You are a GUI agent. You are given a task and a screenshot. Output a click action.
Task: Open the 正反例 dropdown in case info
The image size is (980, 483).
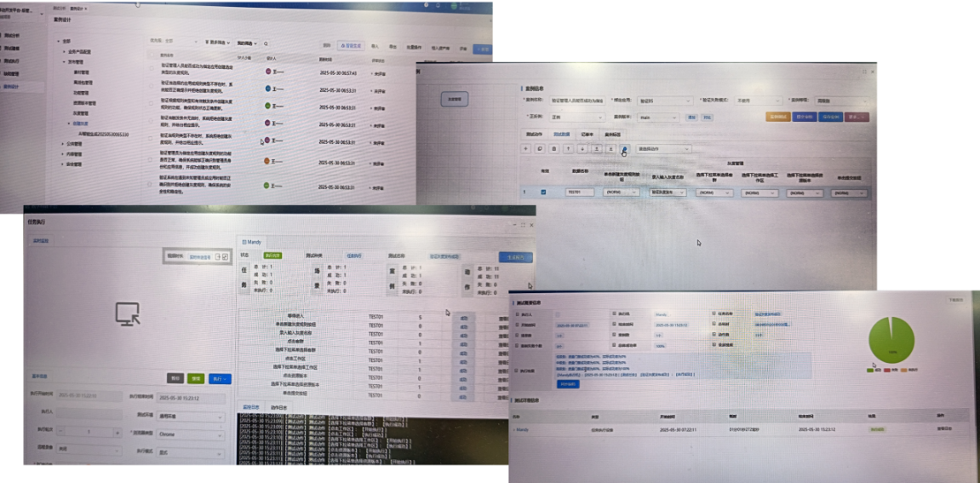point(577,117)
